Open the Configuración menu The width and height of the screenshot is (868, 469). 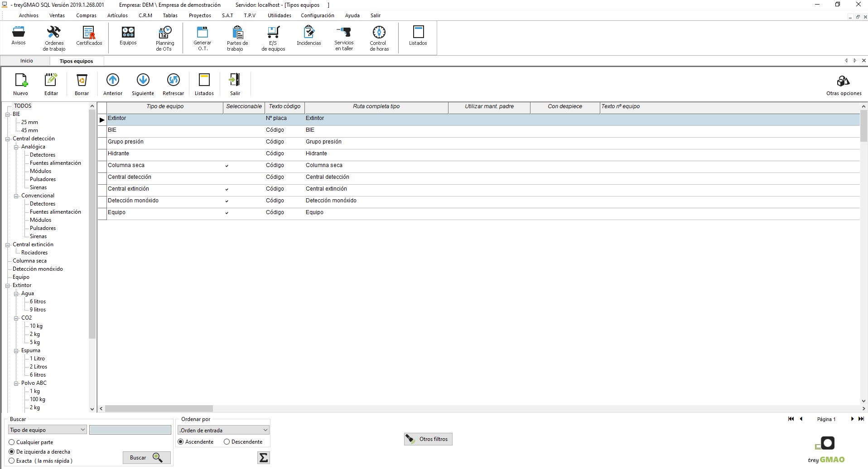318,15
